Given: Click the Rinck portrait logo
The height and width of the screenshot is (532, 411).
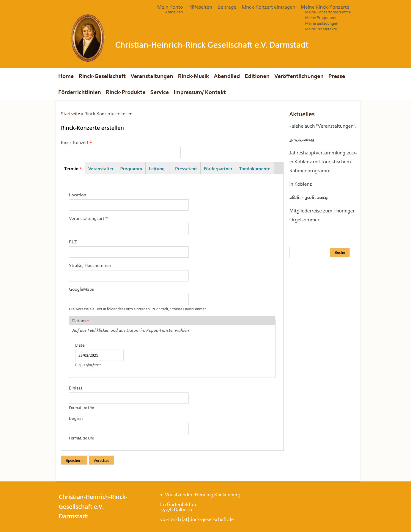Looking at the screenshot, I should click(x=88, y=38).
